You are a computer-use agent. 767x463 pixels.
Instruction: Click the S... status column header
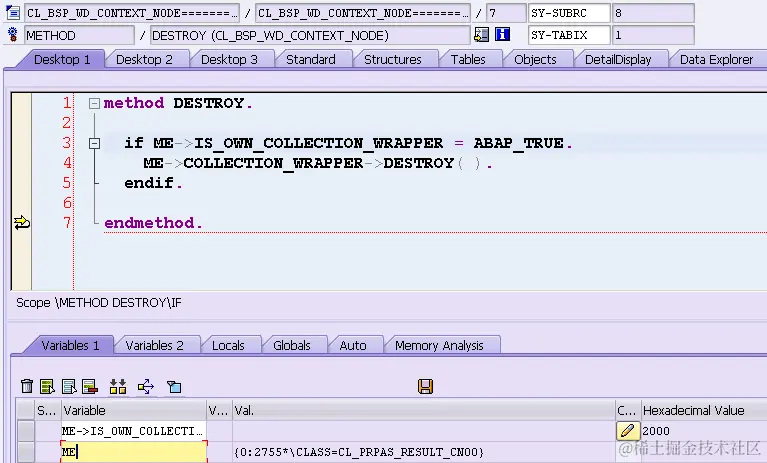[x=47, y=410]
